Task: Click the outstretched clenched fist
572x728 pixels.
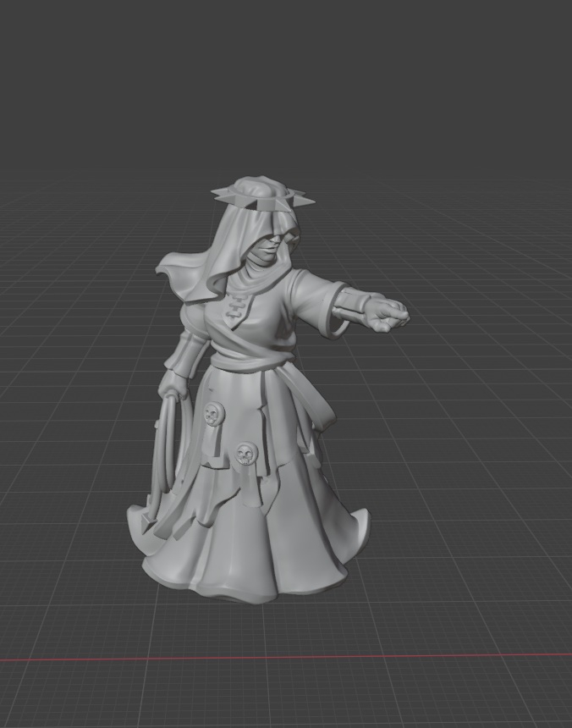Action: (x=391, y=314)
